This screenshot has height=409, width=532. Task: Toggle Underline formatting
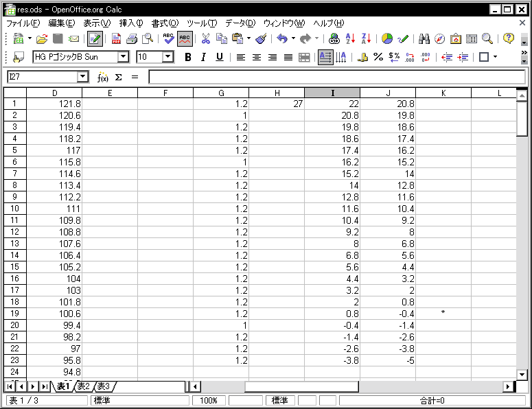tap(220, 58)
